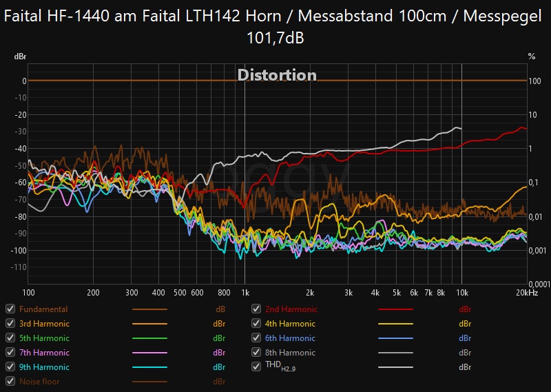Toggle the 6th Harmonic checkbox
Viewport: 551px width, 392px height.
click(x=256, y=338)
